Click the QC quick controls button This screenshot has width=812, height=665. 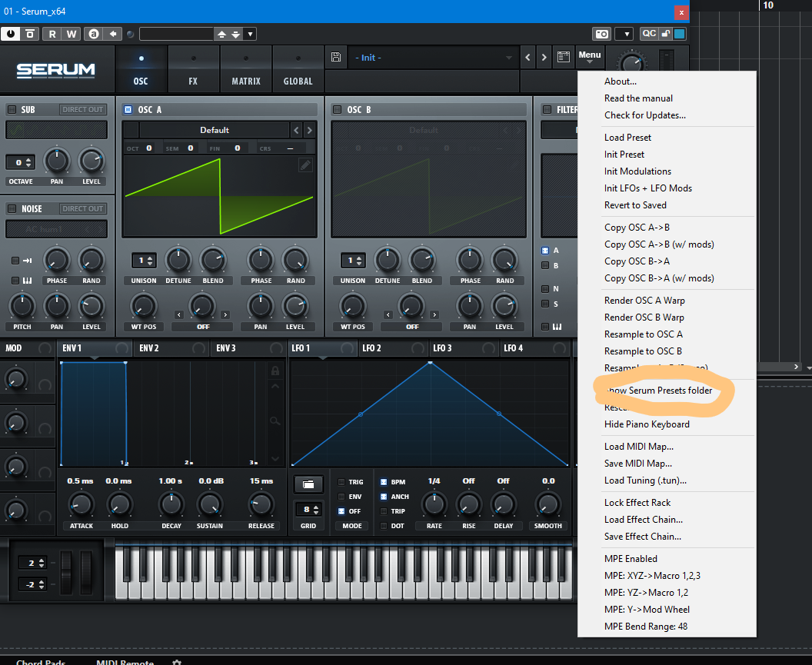[x=649, y=34]
